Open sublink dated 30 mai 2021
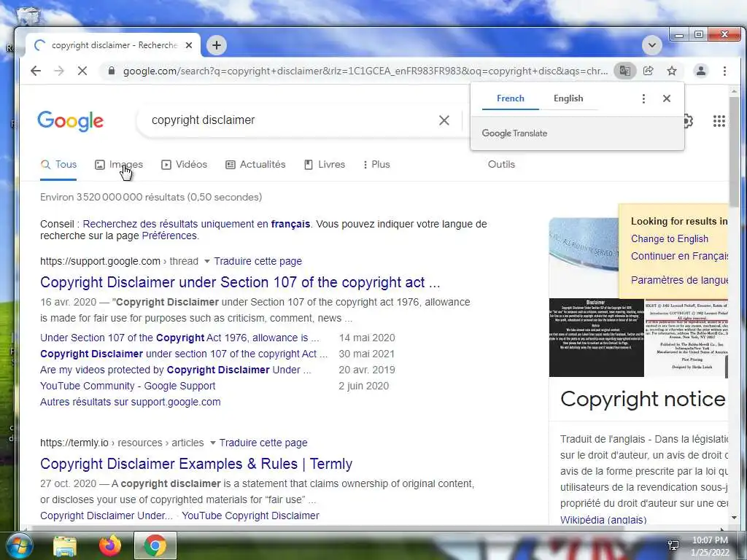Image resolution: width=747 pixels, height=560 pixels. click(x=184, y=354)
